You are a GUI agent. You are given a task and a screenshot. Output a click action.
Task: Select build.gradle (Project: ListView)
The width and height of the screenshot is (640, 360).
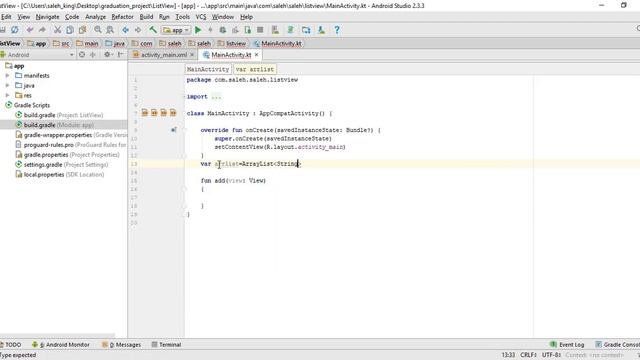pyautogui.click(x=63, y=115)
